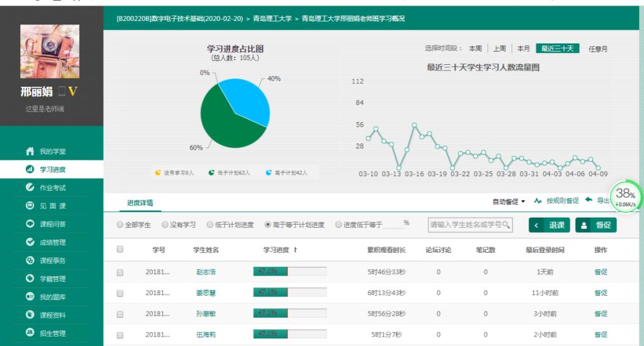Select the 任意月 time range

point(597,49)
